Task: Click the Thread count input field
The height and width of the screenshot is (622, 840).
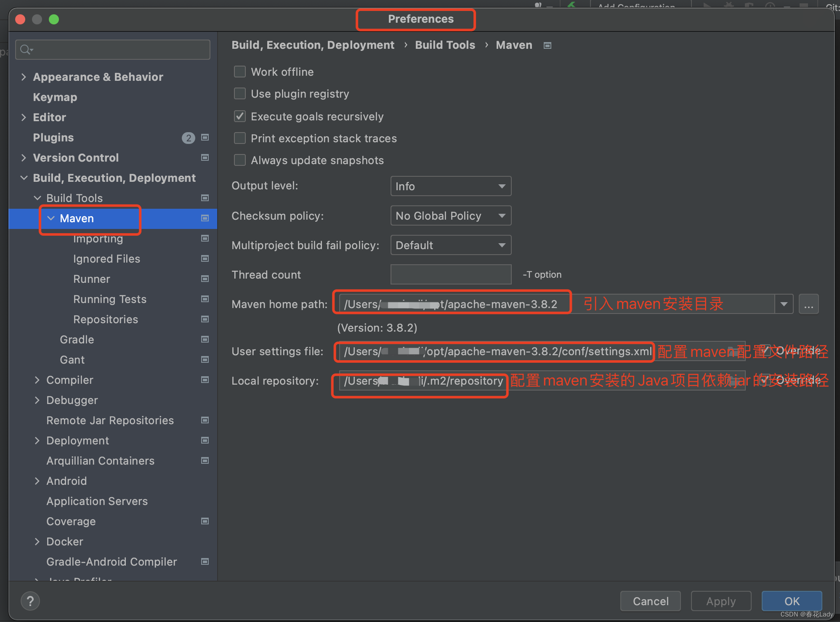Action: pos(451,275)
